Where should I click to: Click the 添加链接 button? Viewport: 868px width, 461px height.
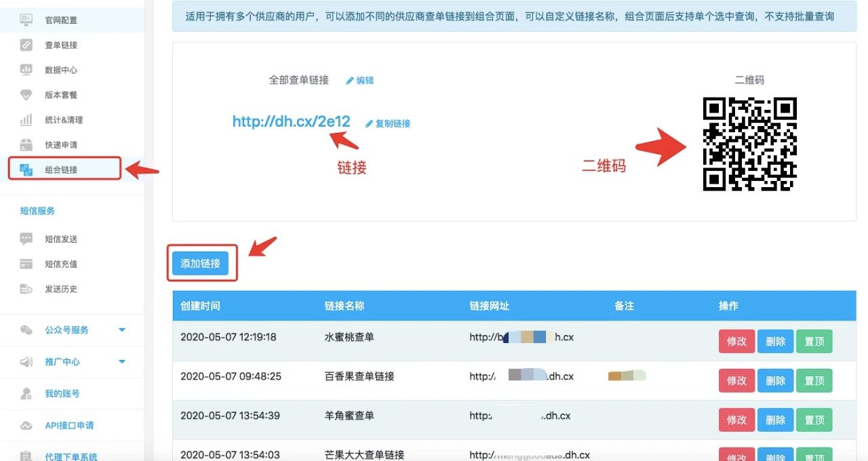point(201,264)
